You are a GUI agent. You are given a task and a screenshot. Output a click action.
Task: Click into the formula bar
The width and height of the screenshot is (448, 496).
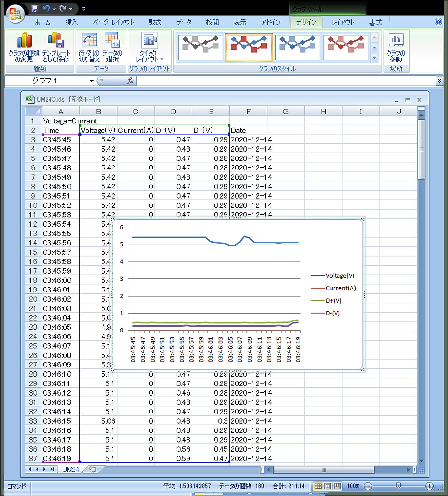click(x=285, y=81)
